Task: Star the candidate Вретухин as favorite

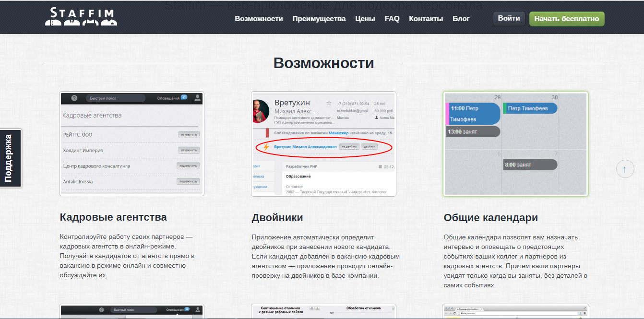Action: point(328,103)
